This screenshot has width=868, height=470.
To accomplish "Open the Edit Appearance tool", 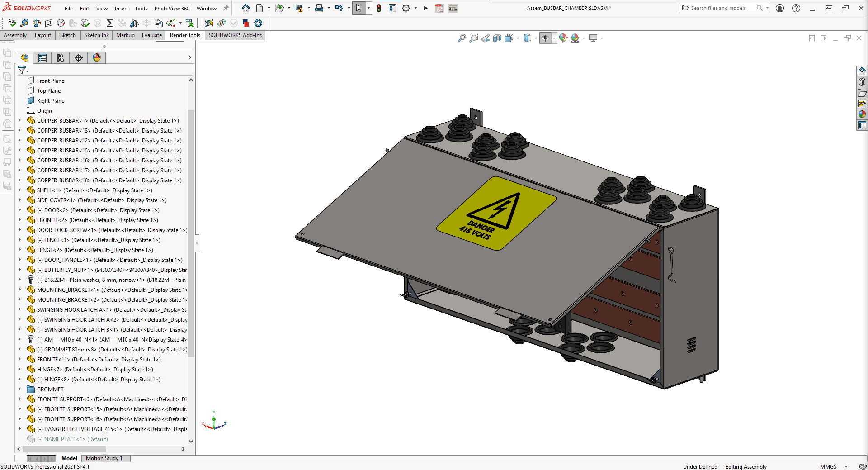I will tap(563, 38).
